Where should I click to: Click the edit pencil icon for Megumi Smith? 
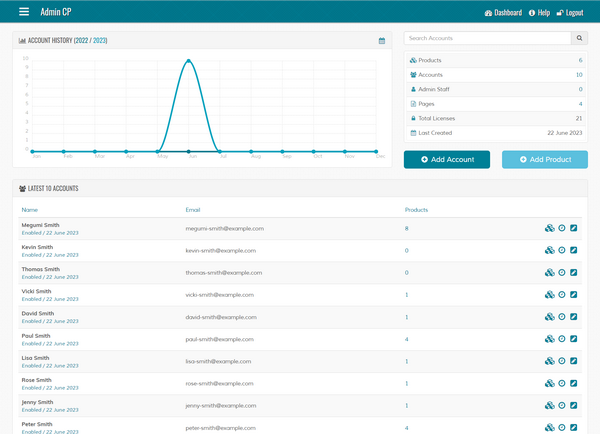[573, 228]
